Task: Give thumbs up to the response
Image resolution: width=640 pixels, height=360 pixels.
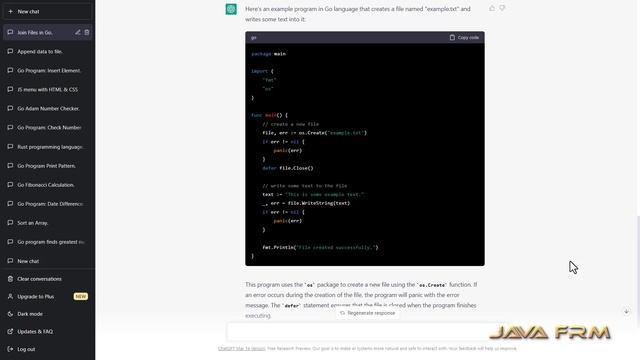Action: pyautogui.click(x=492, y=8)
